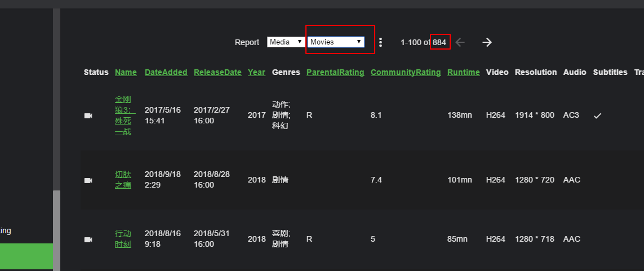This screenshot has height=271, width=644.
Task: Sort by Runtime column header
Action: 464,72
